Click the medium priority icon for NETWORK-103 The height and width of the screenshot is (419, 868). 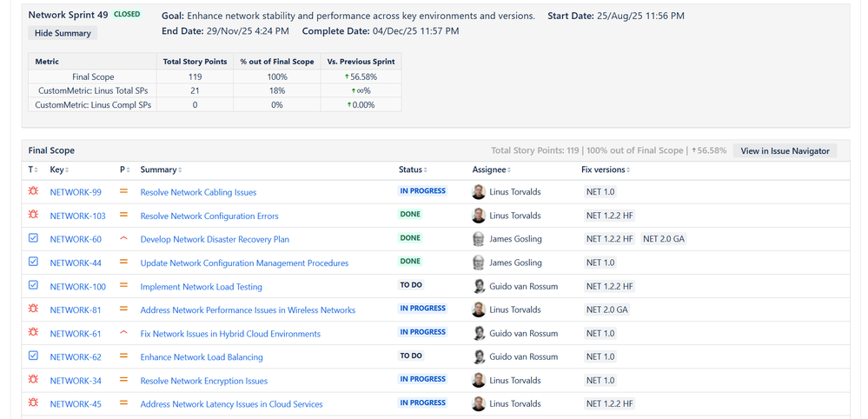(x=124, y=214)
